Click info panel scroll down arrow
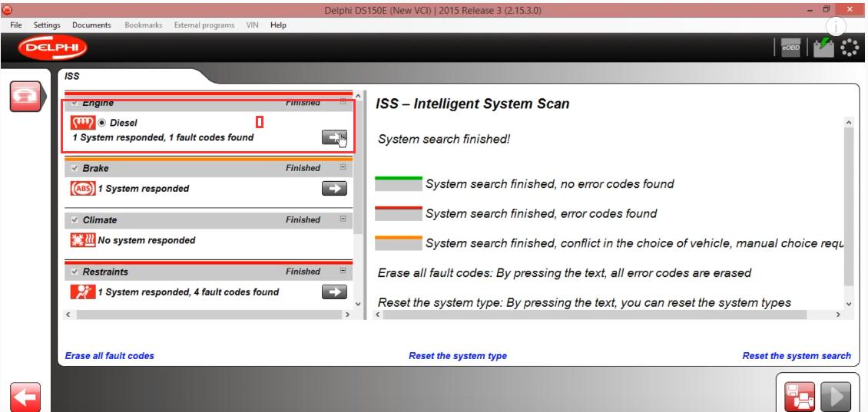 [x=849, y=304]
